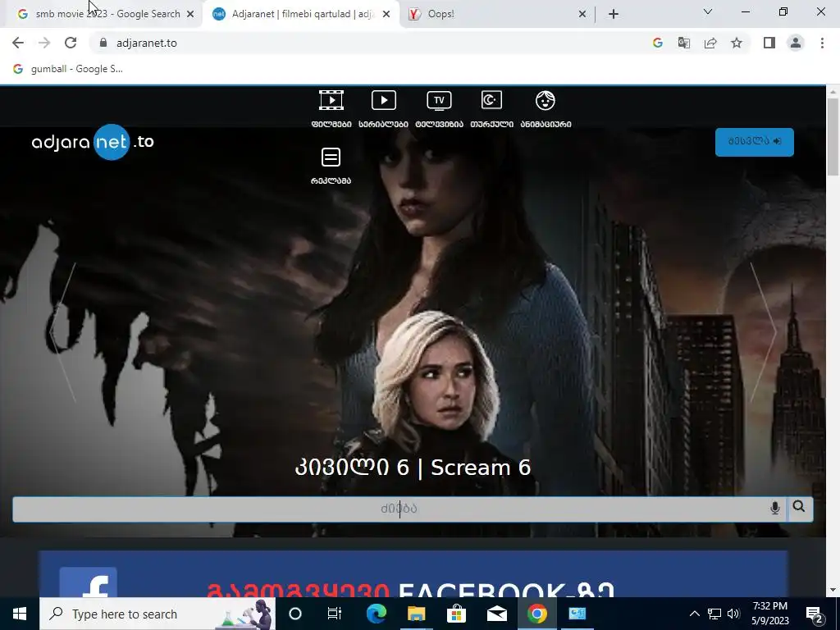The height and width of the screenshot is (630, 840).
Task: Close the Adjaranet tab
Action: click(x=386, y=14)
